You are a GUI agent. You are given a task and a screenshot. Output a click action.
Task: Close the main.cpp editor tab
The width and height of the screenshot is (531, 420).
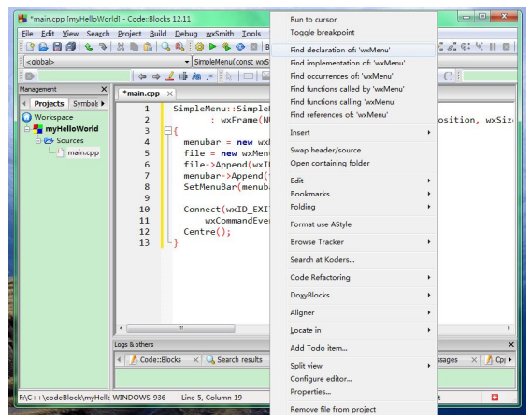click(169, 94)
